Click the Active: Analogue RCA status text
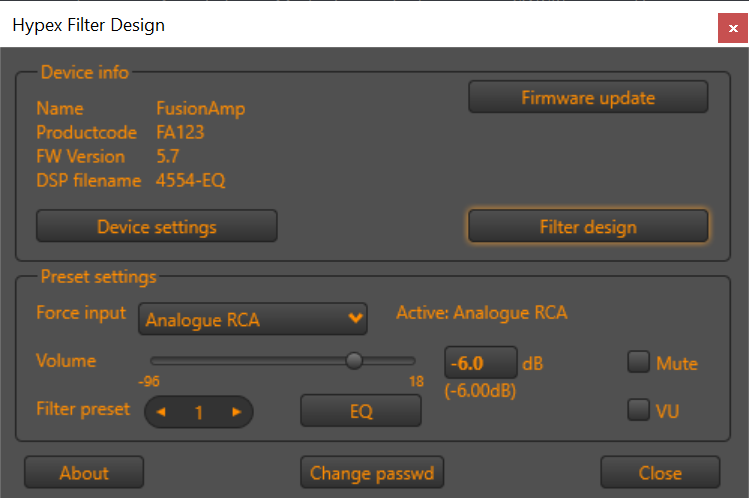Viewport: 749px width, 498px height. tap(482, 313)
